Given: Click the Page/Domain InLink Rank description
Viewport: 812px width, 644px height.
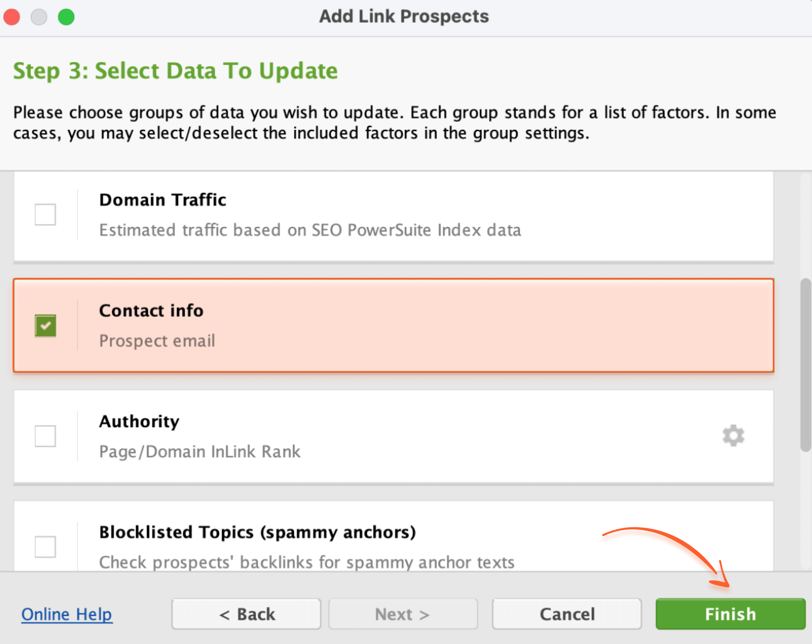Looking at the screenshot, I should (x=199, y=452).
